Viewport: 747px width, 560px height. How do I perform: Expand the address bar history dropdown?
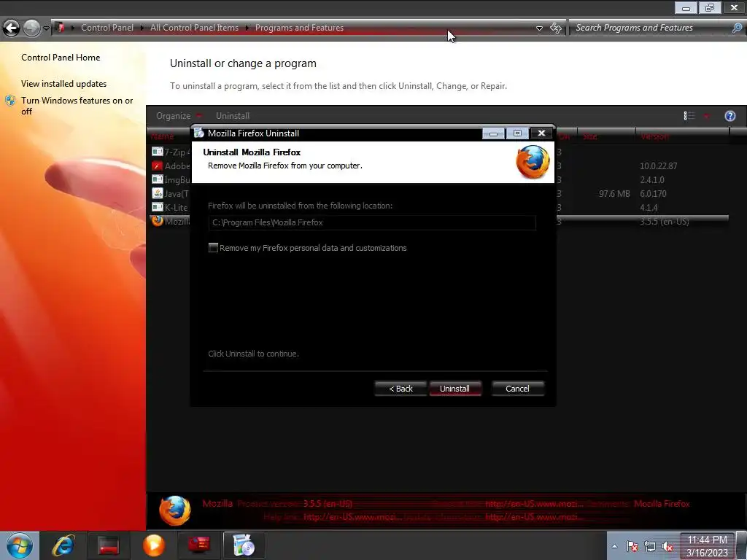(539, 28)
